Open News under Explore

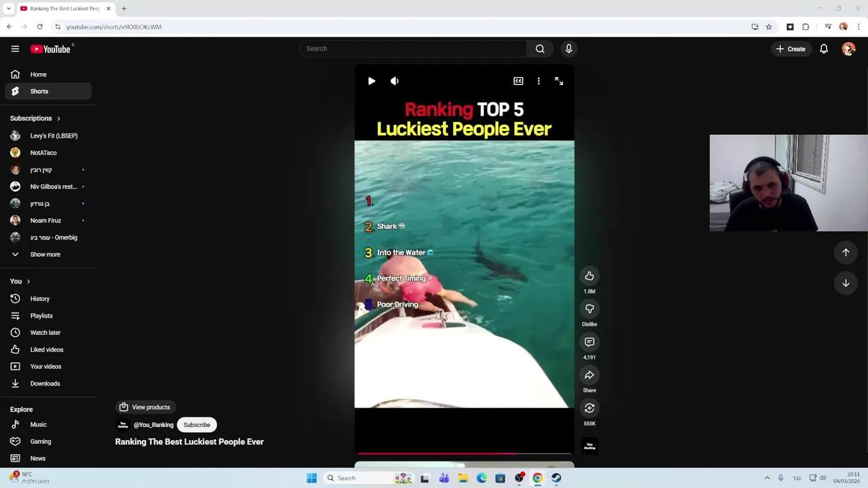(47, 458)
